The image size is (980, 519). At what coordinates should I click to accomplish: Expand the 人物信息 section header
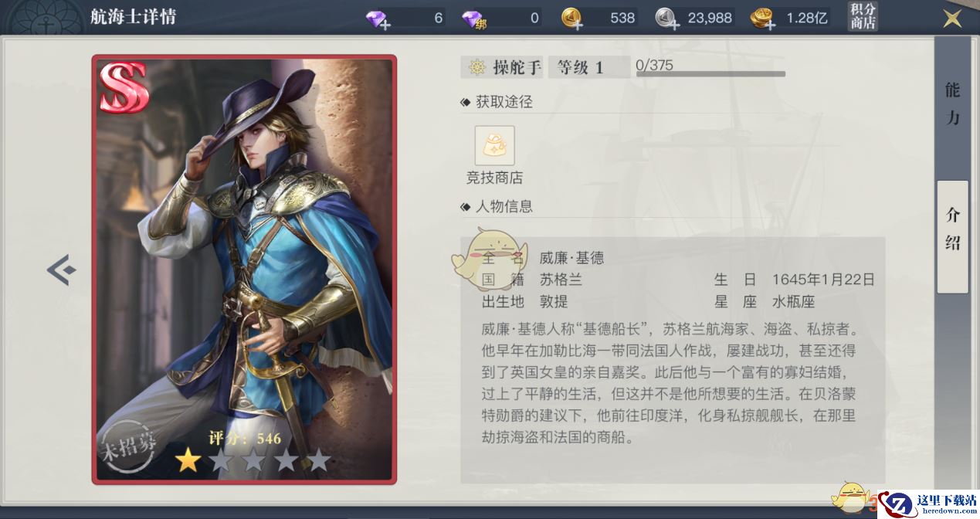point(497,206)
